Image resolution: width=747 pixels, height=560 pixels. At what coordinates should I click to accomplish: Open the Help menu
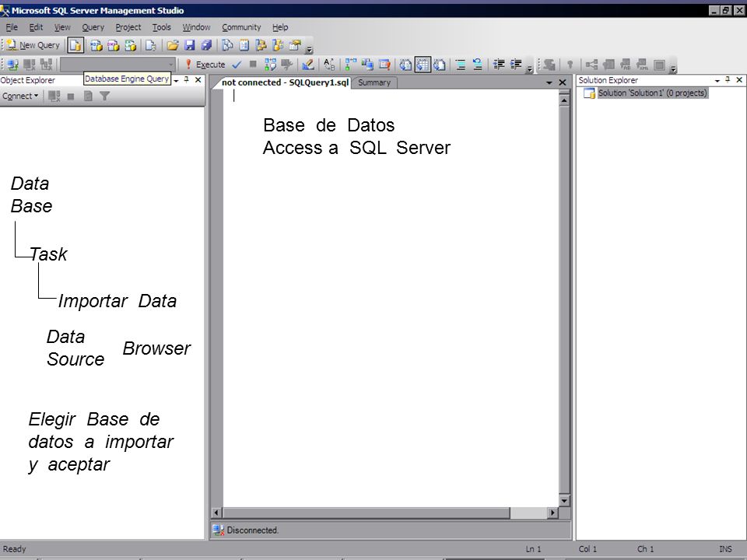(x=280, y=27)
